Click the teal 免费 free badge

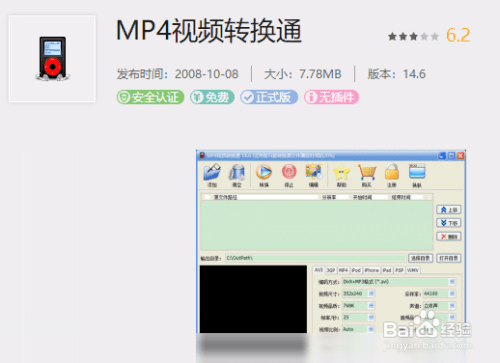point(212,97)
